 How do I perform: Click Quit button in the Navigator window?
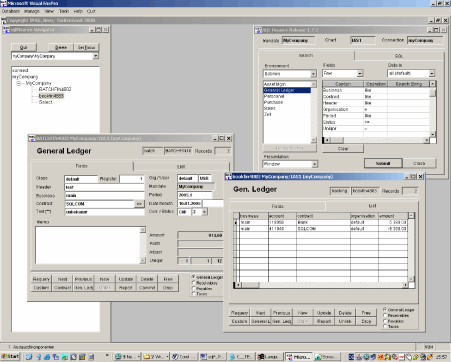(x=24, y=47)
